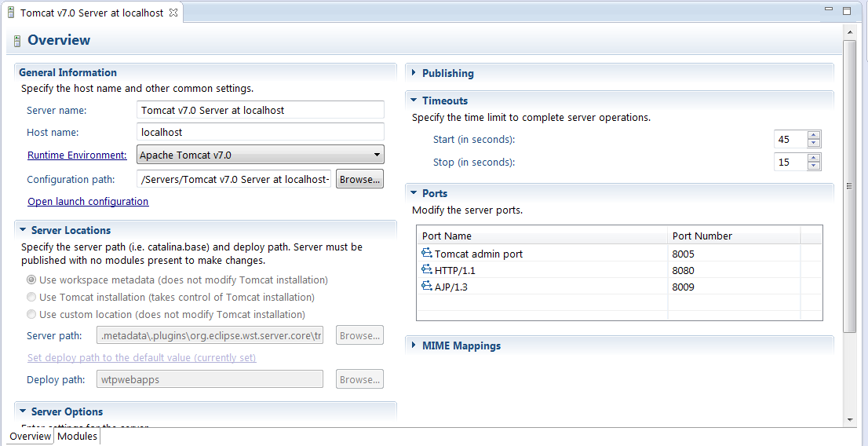Click Set deploy path to default link
Image resolution: width=868 pixels, height=446 pixels.
[x=142, y=357]
